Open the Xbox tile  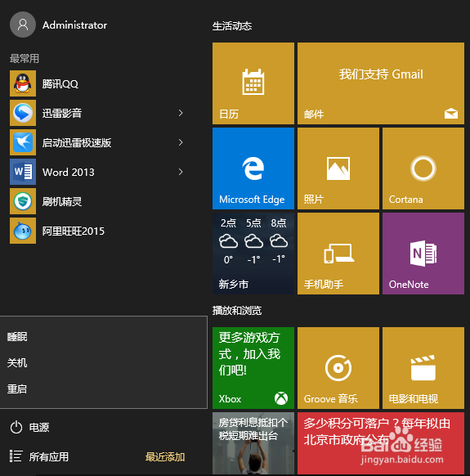(x=253, y=368)
